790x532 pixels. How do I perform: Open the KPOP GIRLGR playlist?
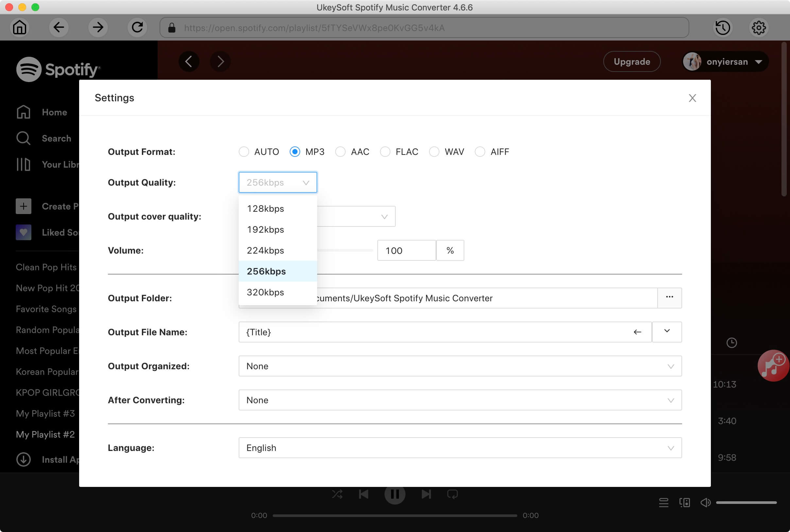47,392
